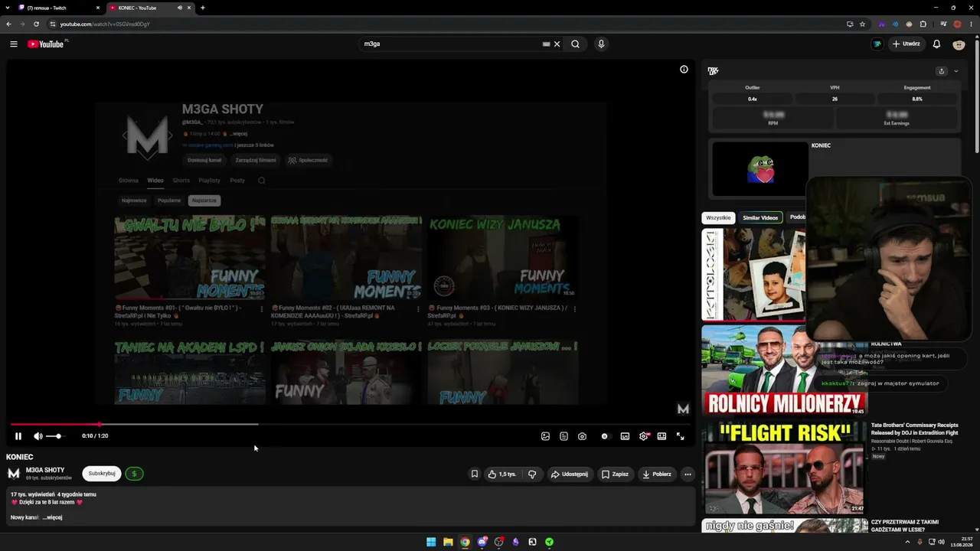Dislike the video

(x=532, y=474)
